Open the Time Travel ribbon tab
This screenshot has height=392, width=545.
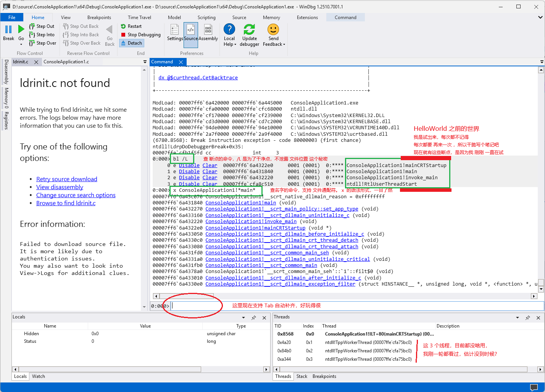tap(139, 18)
